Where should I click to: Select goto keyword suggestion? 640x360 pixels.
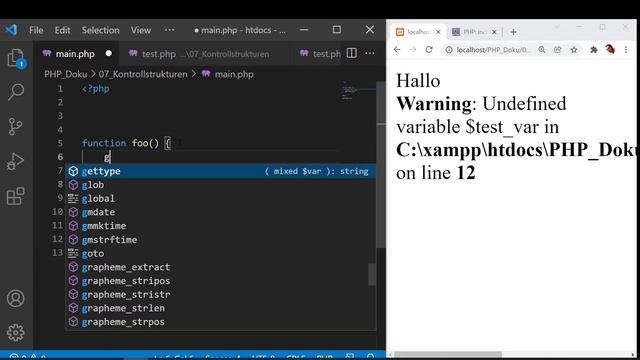click(220, 253)
